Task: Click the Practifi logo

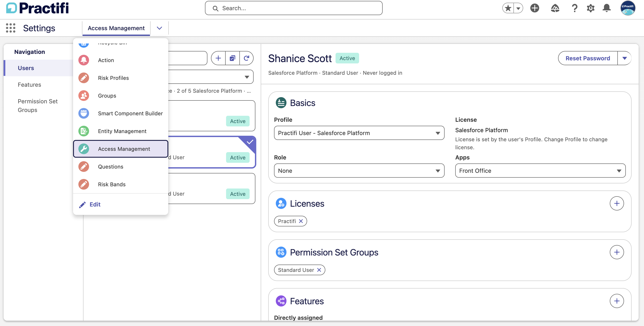Action: (38, 8)
